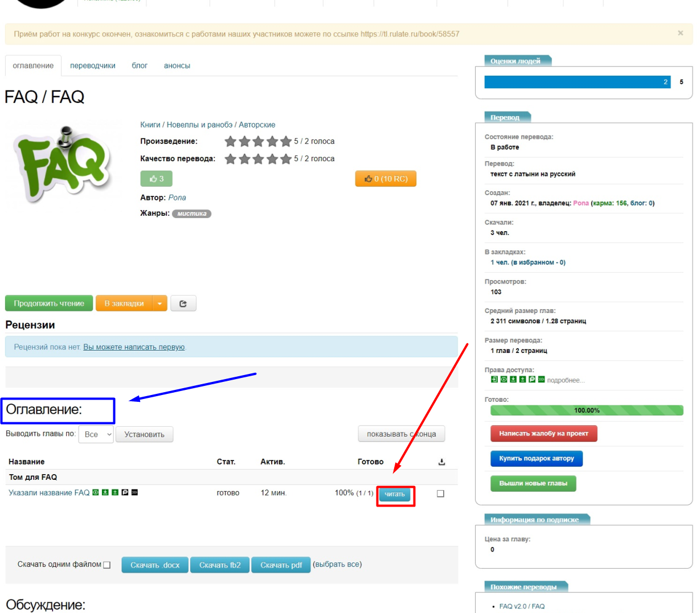Click выбрать все to select all chapters
Screen dimensions: 700x613
click(337, 564)
